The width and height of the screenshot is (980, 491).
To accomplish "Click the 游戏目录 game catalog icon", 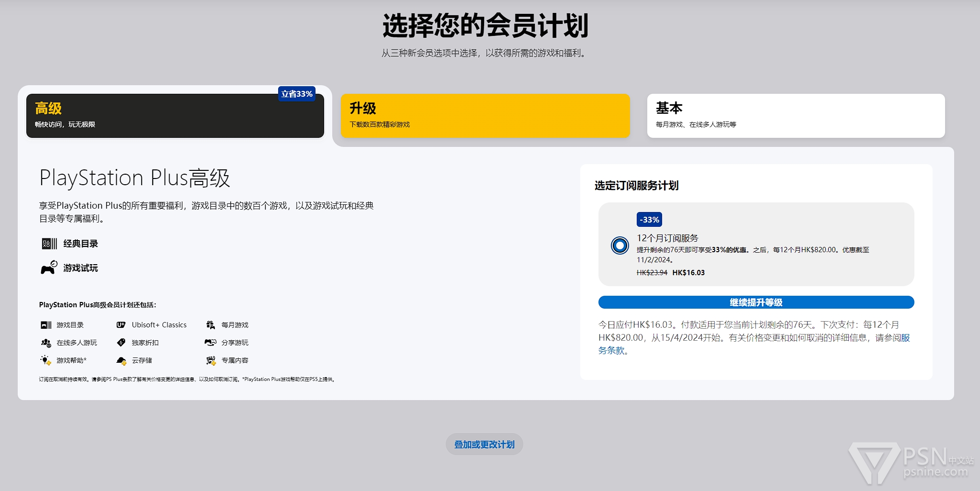I will [x=46, y=325].
